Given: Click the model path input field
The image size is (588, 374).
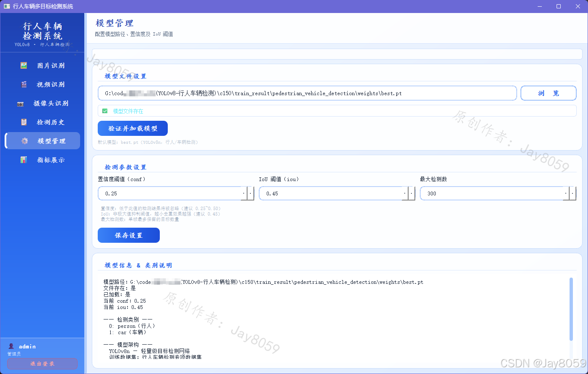Looking at the screenshot, I should click(307, 93).
